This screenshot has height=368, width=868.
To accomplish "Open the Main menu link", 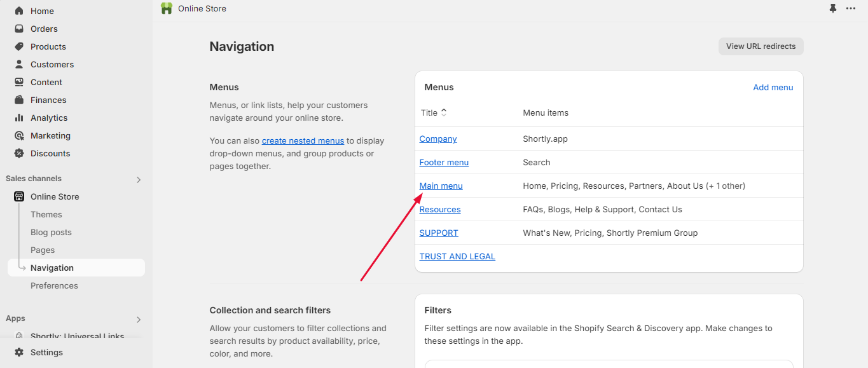I will [441, 186].
